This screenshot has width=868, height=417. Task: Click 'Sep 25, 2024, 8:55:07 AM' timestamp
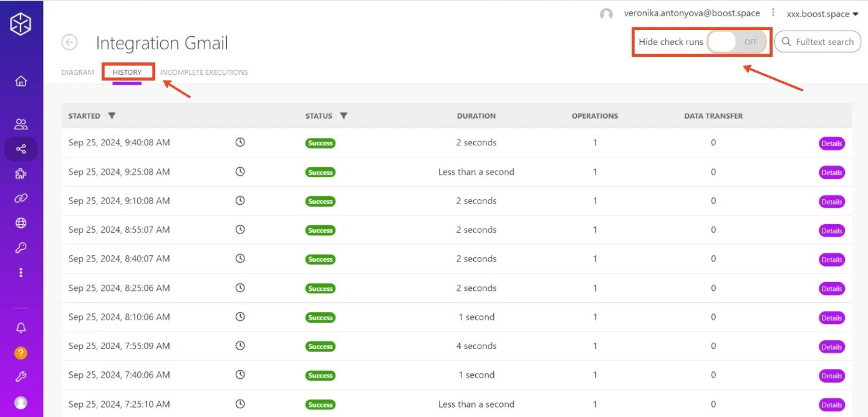[119, 230]
